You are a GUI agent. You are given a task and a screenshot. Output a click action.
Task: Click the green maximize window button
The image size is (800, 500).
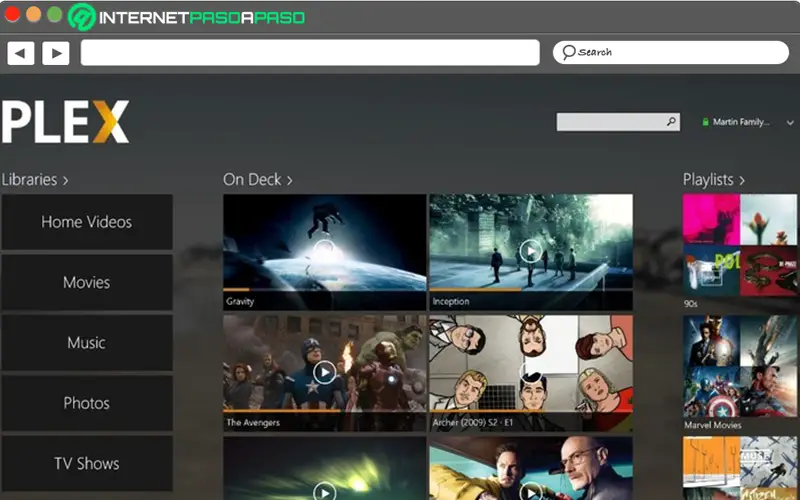[x=55, y=15]
